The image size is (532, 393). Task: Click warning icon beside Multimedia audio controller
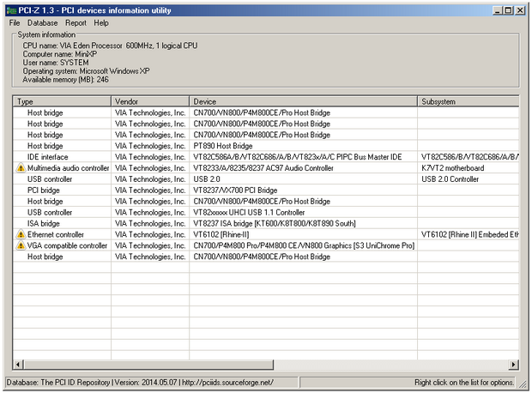tap(21, 168)
